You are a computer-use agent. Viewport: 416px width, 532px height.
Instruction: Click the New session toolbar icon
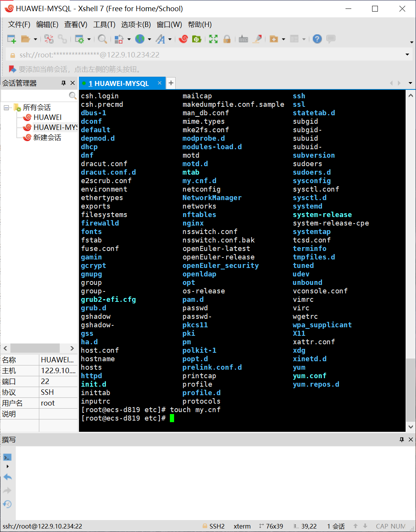point(12,39)
